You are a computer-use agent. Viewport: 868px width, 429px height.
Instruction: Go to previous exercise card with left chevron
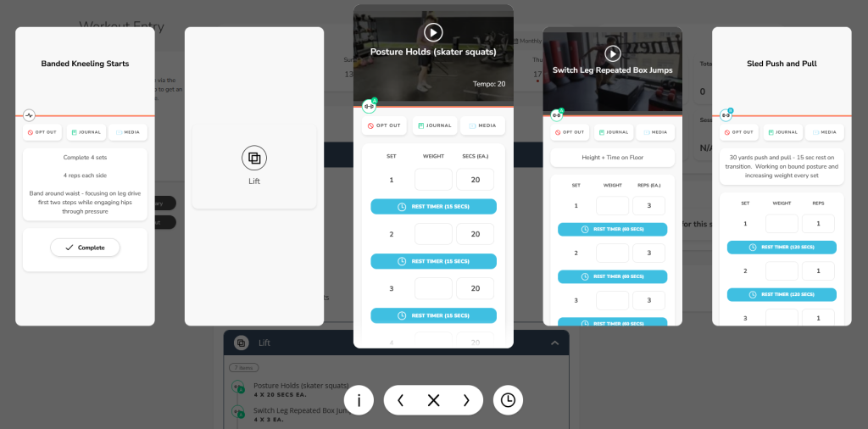coord(400,400)
